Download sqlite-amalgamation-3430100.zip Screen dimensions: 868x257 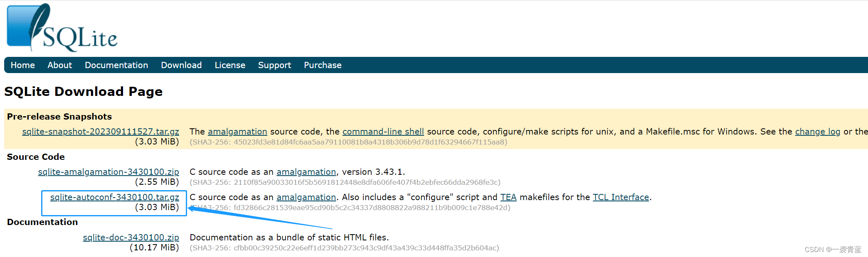pos(108,172)
